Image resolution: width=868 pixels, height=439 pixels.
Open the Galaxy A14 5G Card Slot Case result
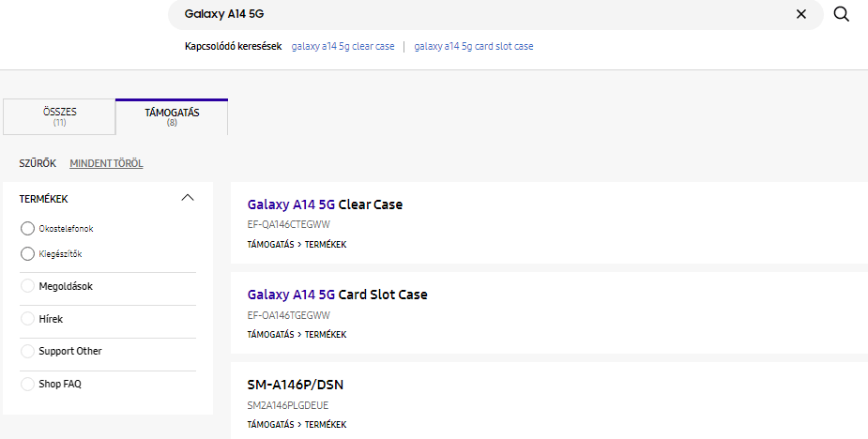coord(337,295)
